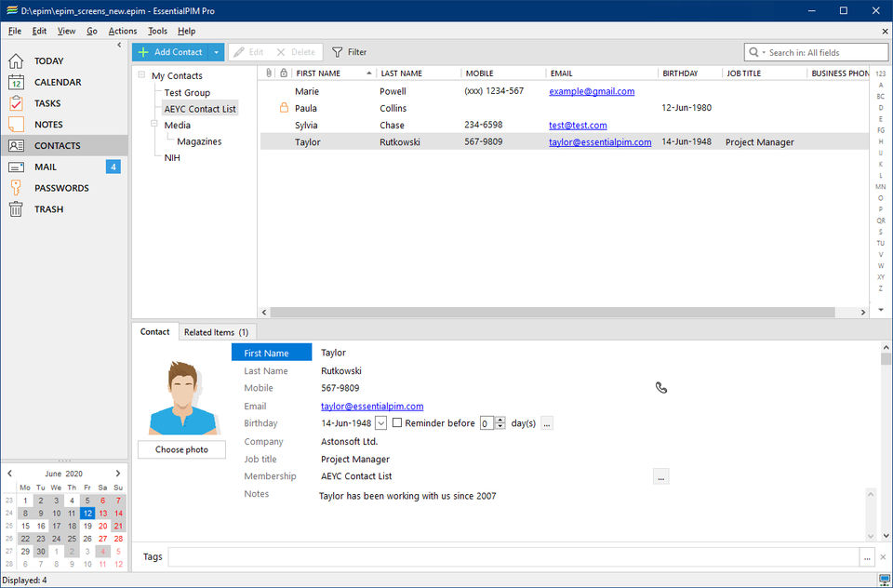Open taylor@essentialpim.com email link in list
Image resolution: width=893 pixels, height=588 pixels.
pyautogui.click(x=600, y=142)
